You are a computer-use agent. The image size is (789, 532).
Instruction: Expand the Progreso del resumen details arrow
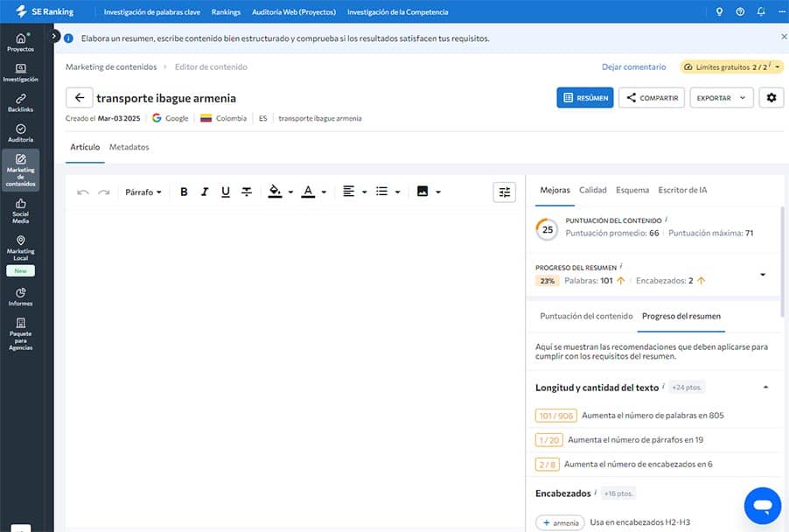762,275
